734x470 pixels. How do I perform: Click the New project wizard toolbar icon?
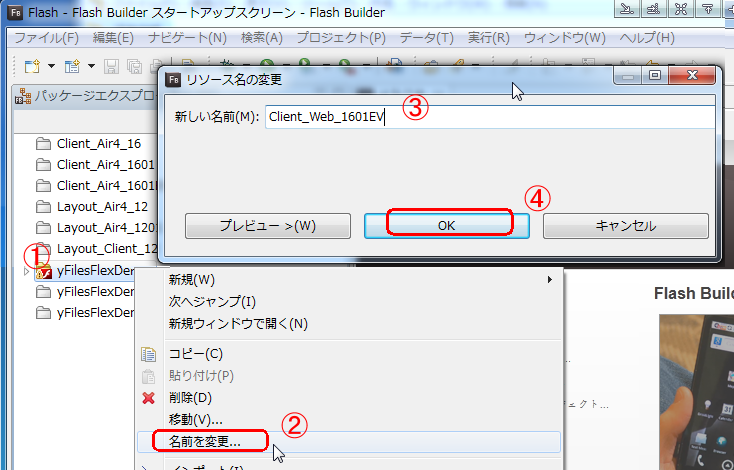coord(72,66)
